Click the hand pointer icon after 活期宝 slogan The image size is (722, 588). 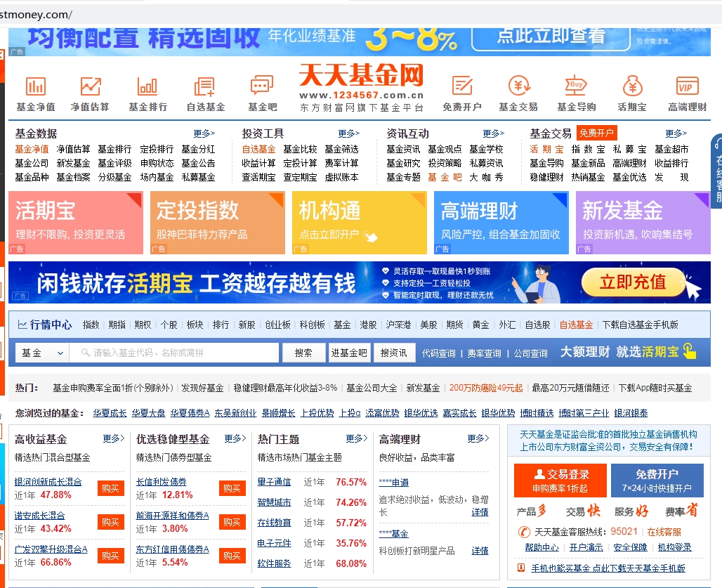[x=689, y=351]
